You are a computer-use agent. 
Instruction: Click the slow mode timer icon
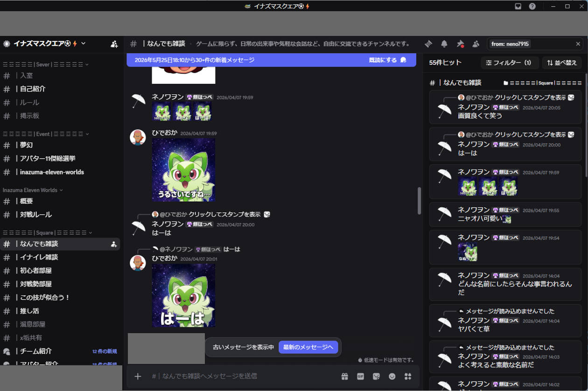360,360
